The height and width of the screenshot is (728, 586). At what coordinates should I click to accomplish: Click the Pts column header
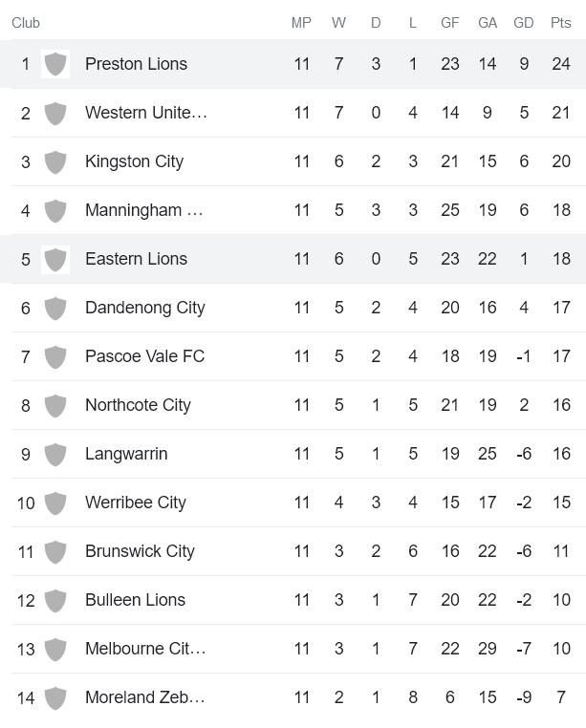coord(561,23)
